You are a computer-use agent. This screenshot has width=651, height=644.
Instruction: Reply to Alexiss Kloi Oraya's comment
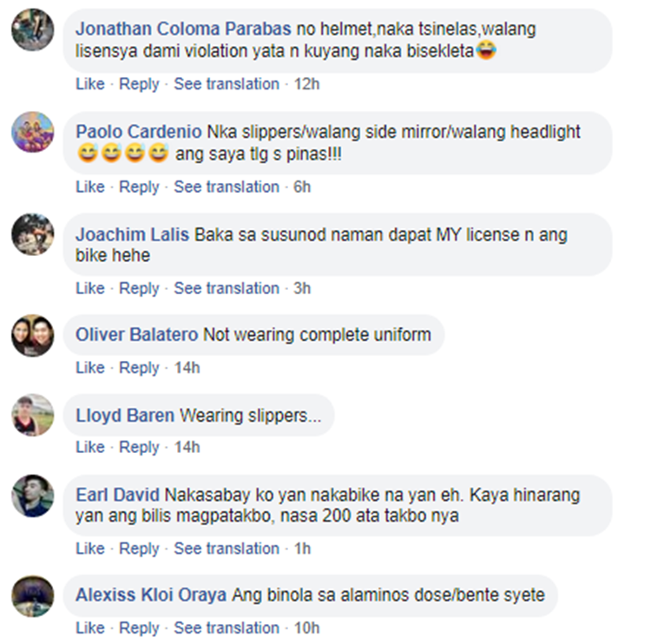click(139, 628)
